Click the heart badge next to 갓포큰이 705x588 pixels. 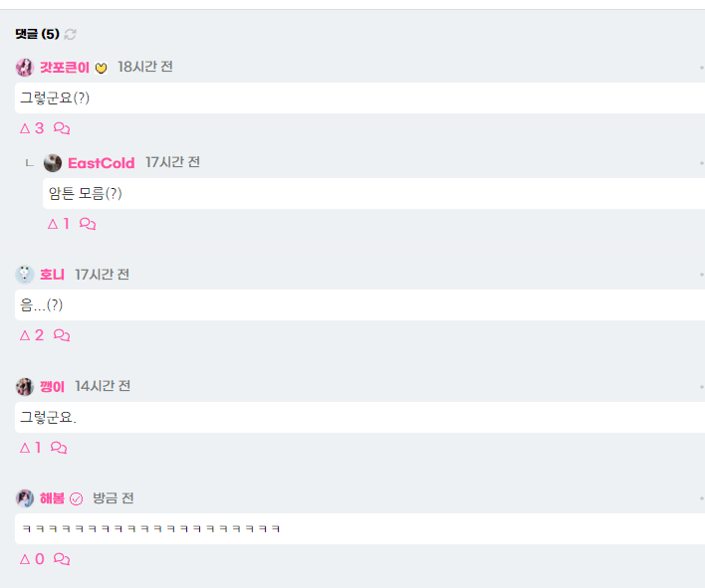tap(102, 68)
